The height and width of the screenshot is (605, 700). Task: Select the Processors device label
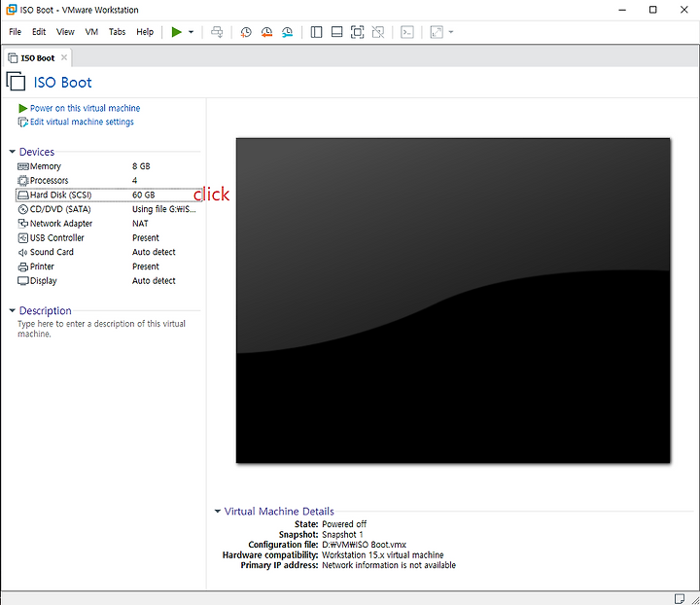(50, 180)
